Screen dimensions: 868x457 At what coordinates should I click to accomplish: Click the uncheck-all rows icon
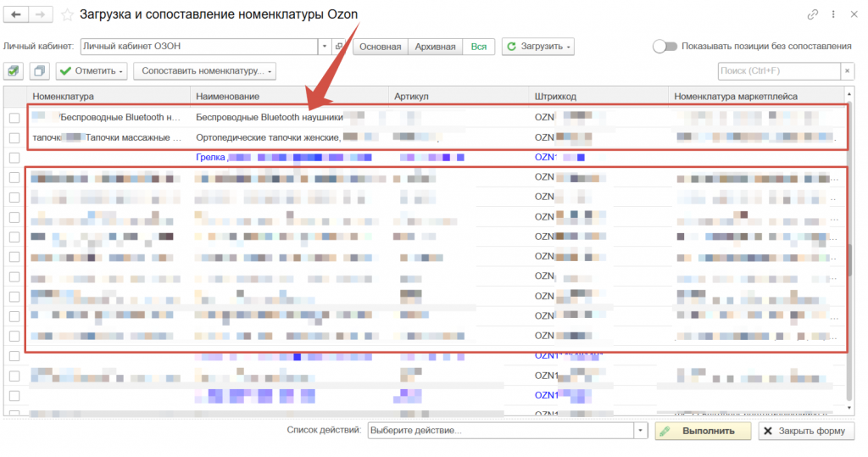click(39, 71)
